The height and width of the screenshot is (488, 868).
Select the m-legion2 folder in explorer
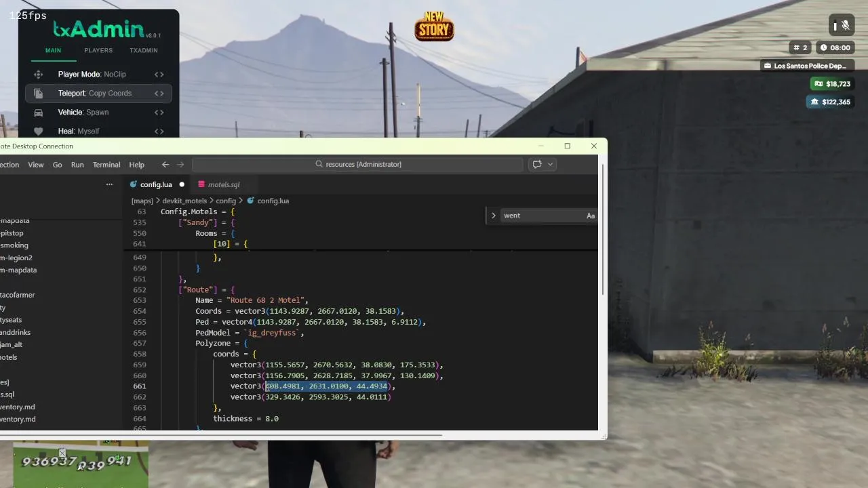point(16,258)
